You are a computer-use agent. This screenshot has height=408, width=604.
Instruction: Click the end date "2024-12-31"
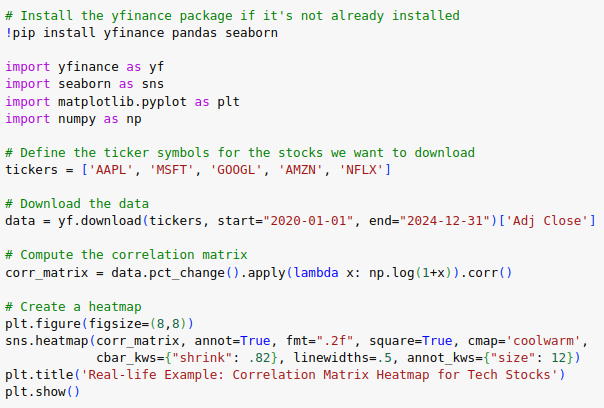[x=445, y=221]
